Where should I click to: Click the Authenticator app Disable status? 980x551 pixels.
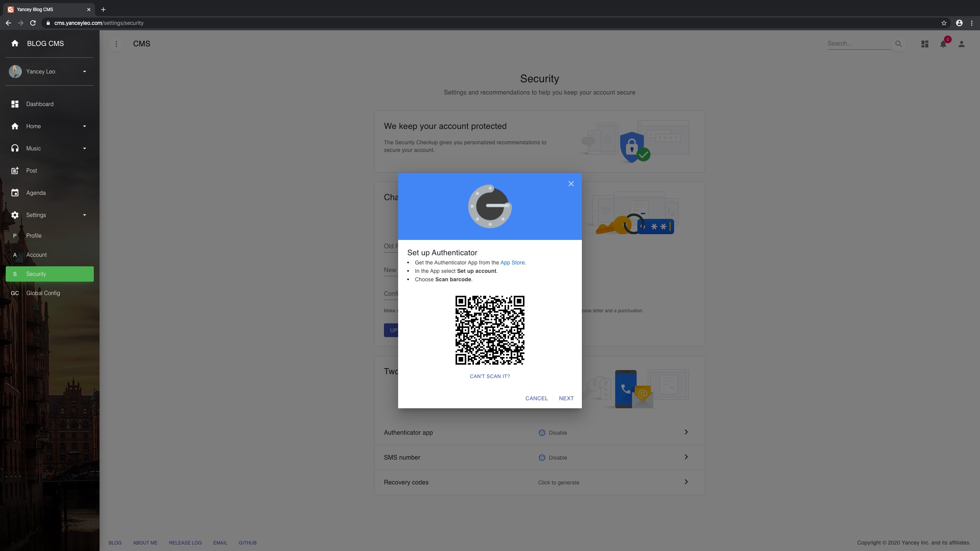[553, 433]
